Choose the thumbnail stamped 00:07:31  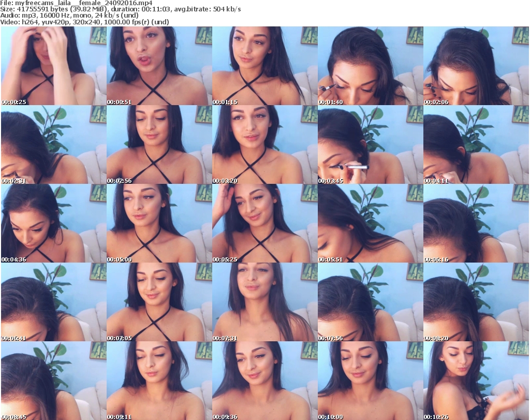[265, 302]
